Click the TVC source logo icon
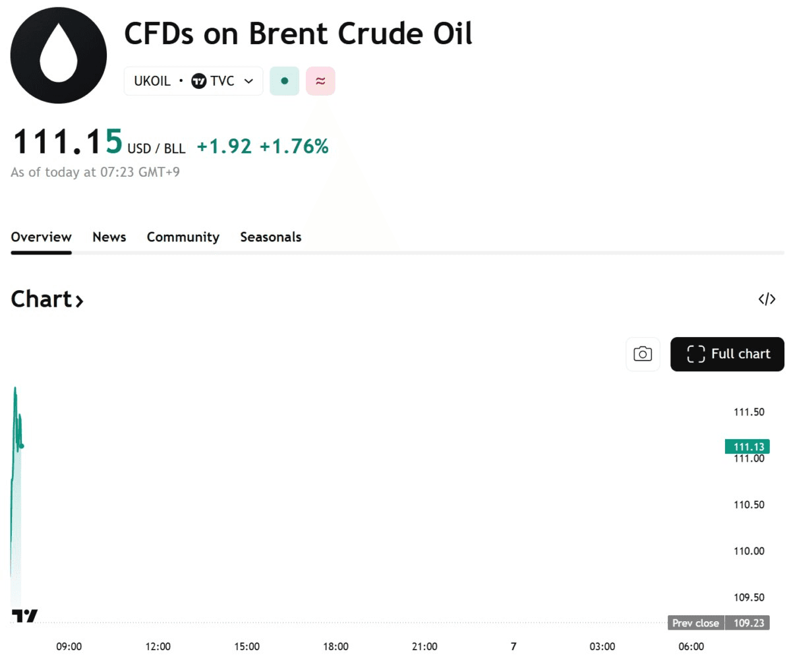The height and width of the screenshot is (672, 791). (x=198, y=81)
